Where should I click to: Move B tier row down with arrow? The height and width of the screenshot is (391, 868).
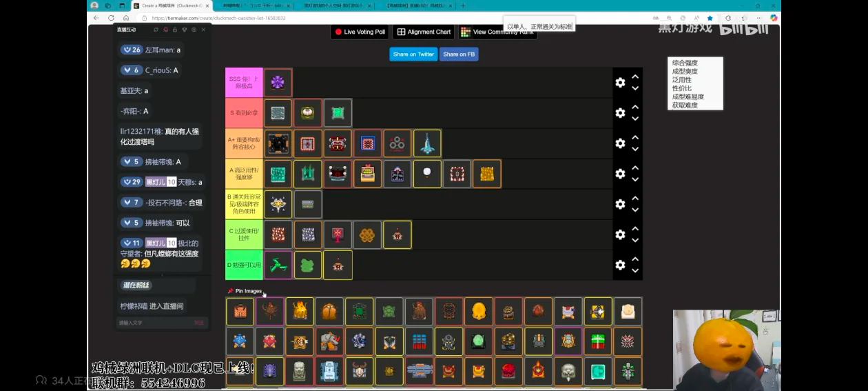[635, 210]
